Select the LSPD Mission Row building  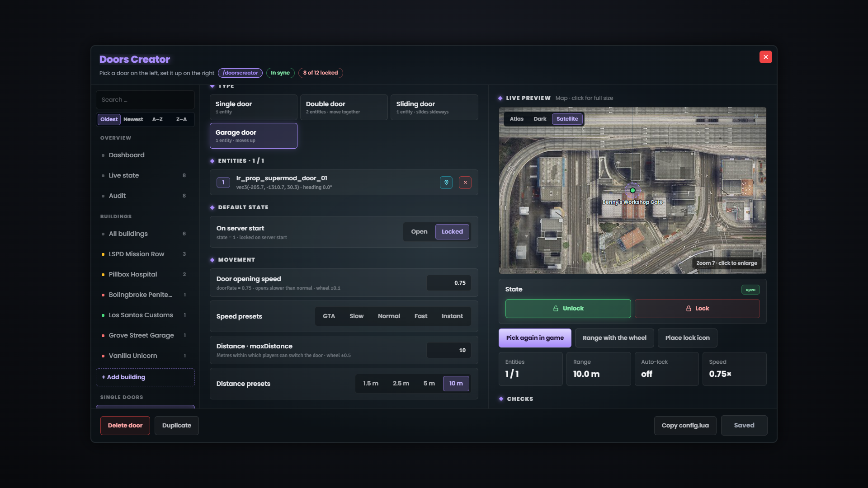tap(145, 254)
